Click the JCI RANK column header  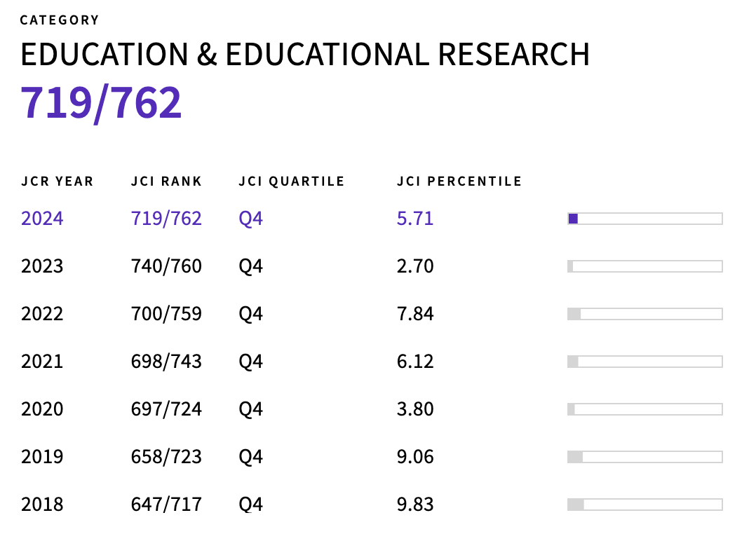coord(166,181)
